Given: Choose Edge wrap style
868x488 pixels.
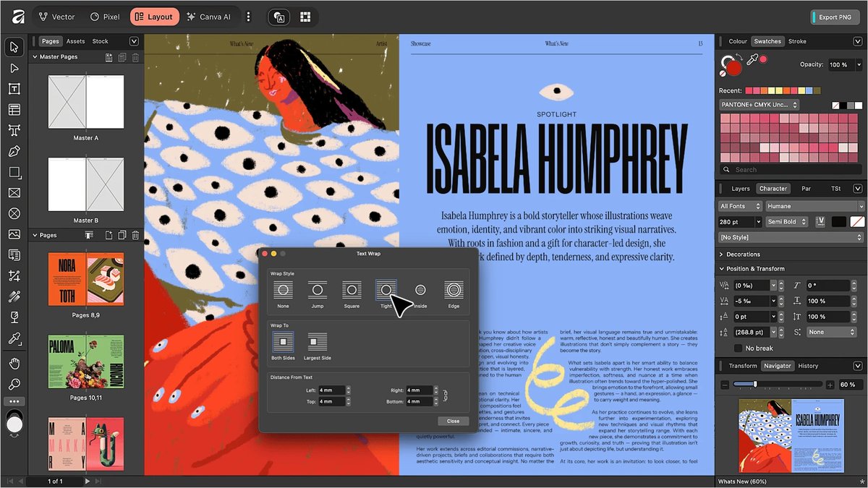Looking at the screenshot, I should (454, 294).
